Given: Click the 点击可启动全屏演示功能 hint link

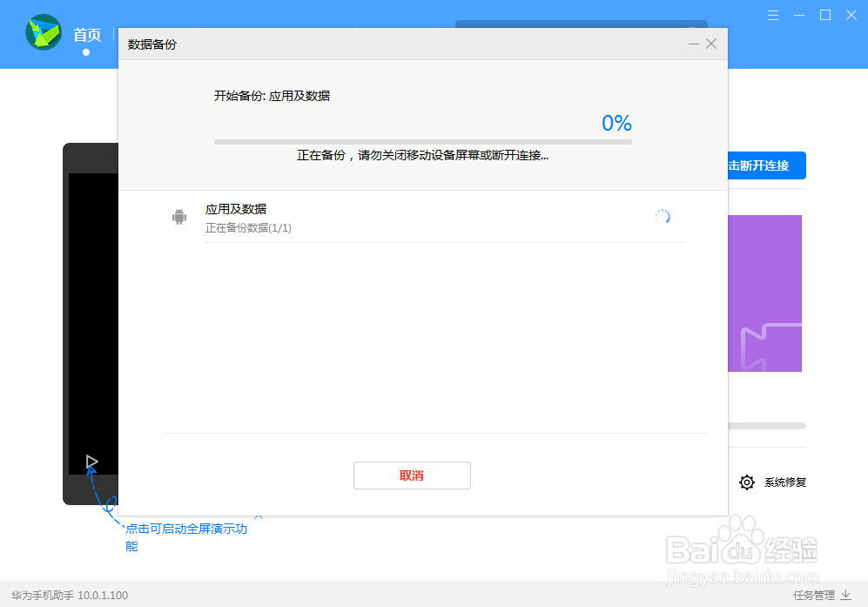Looking at the screenshot, I should [185, 529].
